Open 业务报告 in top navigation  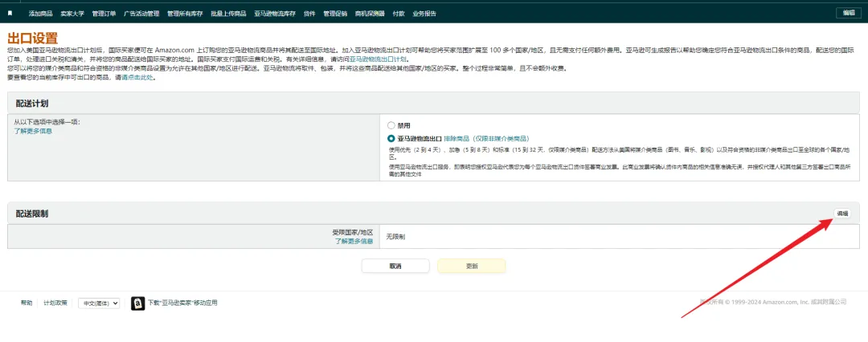coord(424,14)
